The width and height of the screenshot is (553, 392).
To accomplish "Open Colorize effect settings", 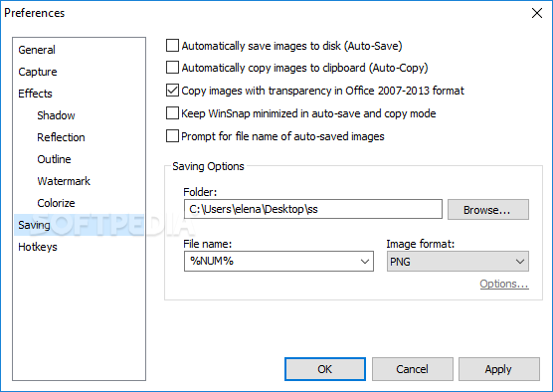I will click(56, 203).
